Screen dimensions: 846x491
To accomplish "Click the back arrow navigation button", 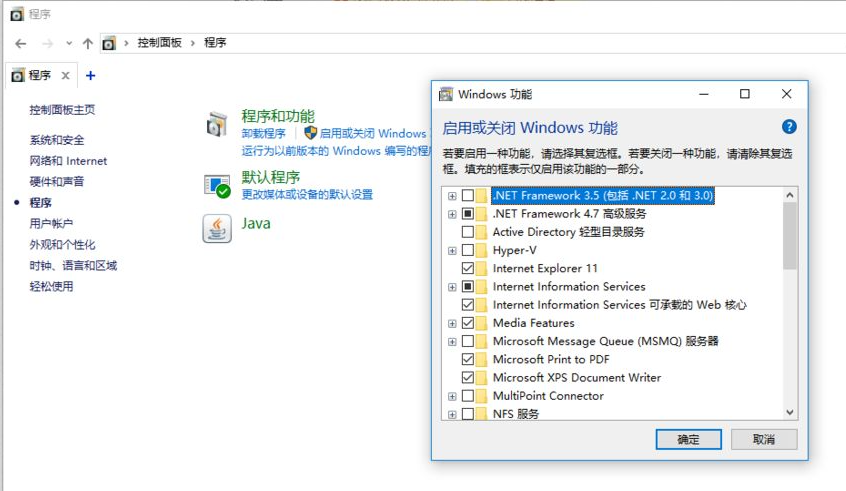I will pos(21,43).
